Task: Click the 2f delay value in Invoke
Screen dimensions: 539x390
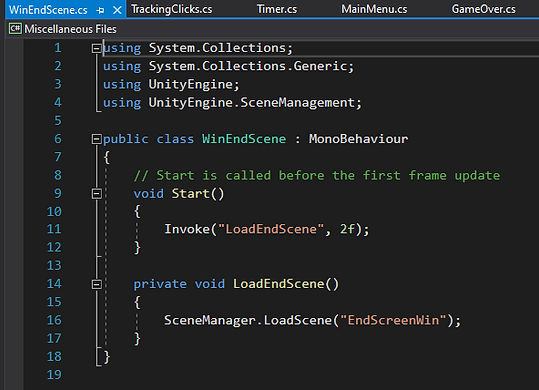Action: point(347,229)
